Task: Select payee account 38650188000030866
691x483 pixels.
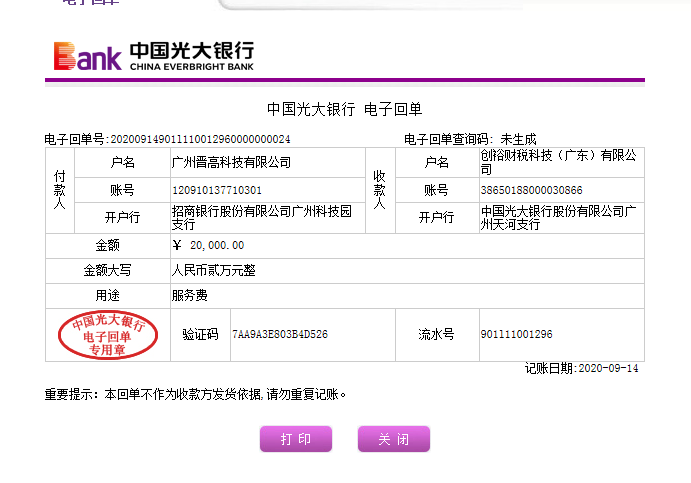Action: tap(531, 190)
